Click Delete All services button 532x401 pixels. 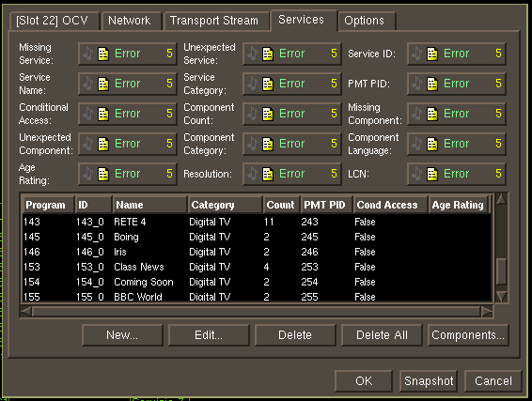coord(382,335)
